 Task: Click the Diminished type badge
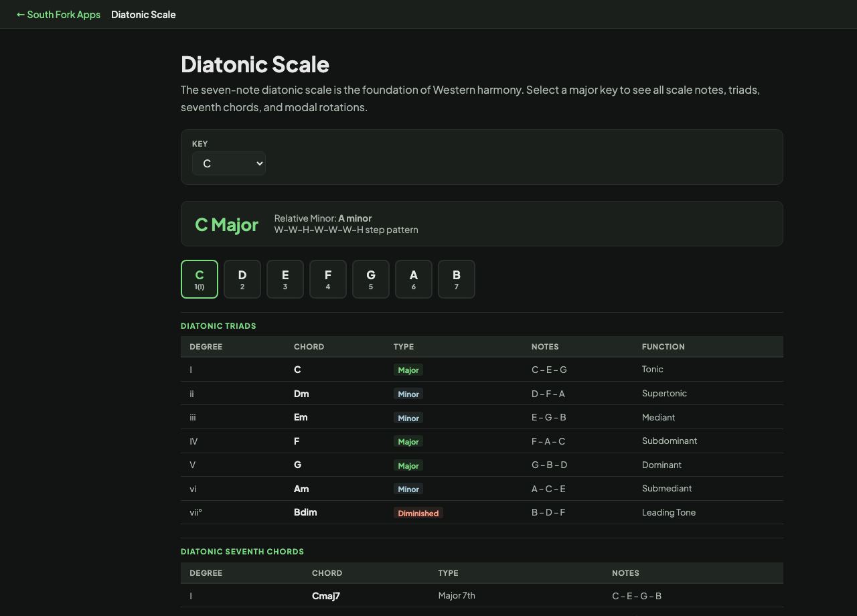pos(418,513)
